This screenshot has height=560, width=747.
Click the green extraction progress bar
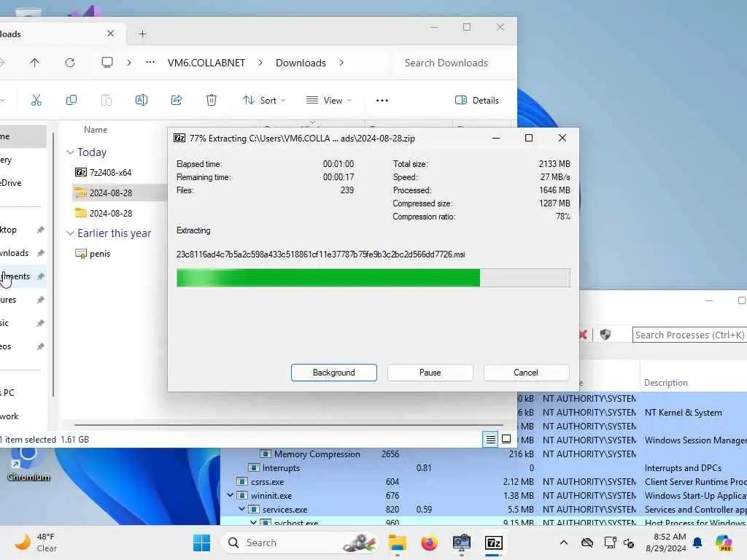click(x=373, y=278)
